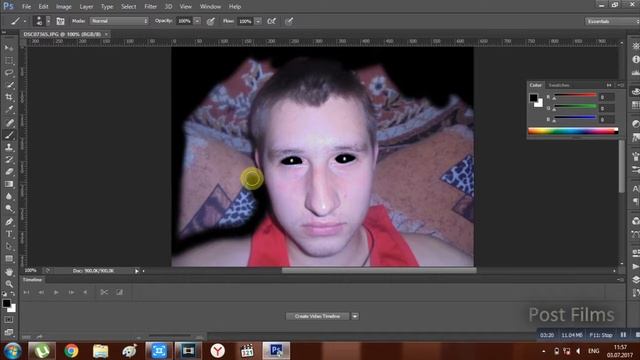
Task: Toggle the brush panel button
Action: [60, 21]
